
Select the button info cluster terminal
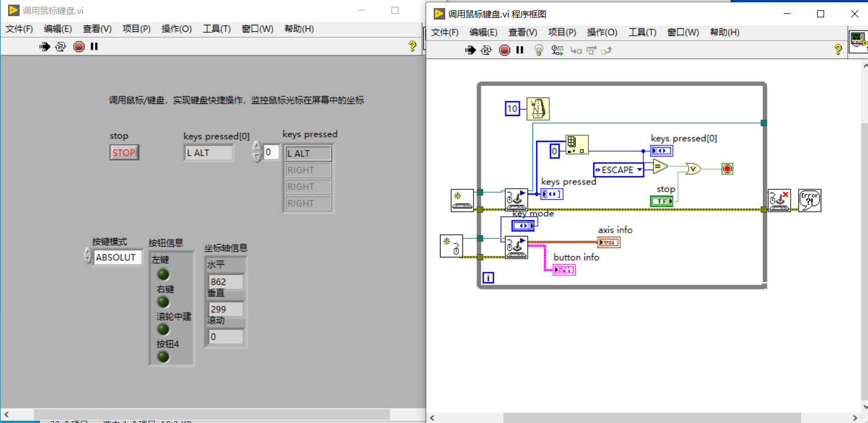coord(564,269)
